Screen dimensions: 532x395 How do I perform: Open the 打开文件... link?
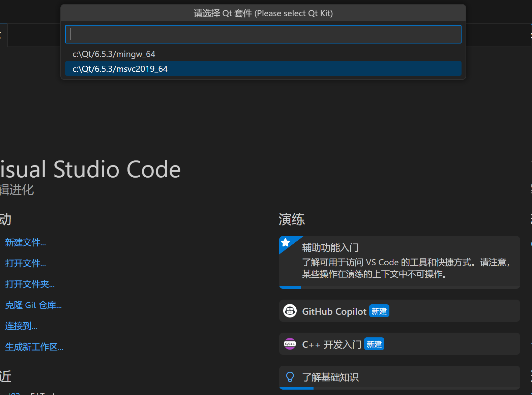pyautogui.click(x=25, y=263)
